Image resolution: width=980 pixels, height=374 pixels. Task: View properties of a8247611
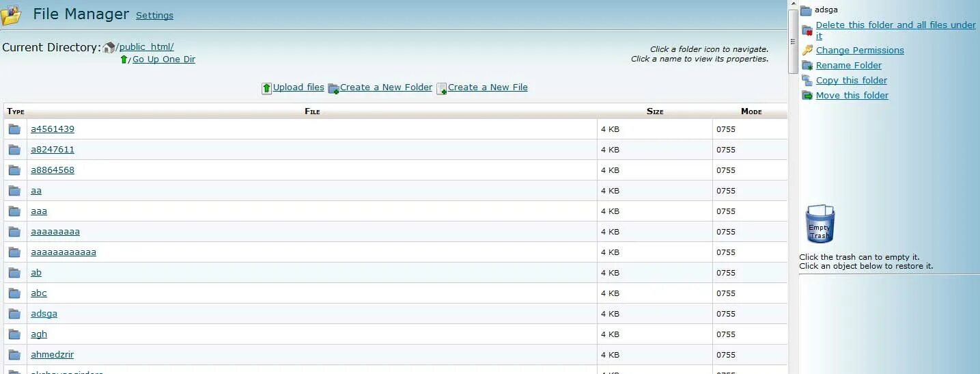pyautogui.click(x=53, y=150)
